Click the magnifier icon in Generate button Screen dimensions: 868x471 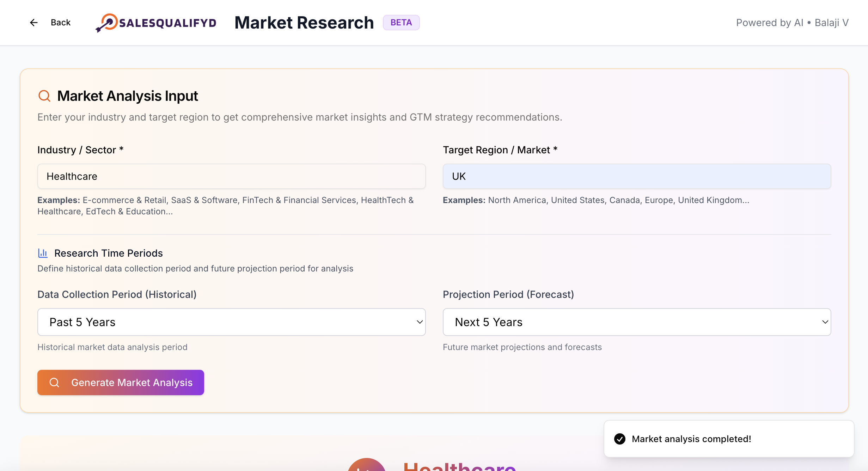54,383
